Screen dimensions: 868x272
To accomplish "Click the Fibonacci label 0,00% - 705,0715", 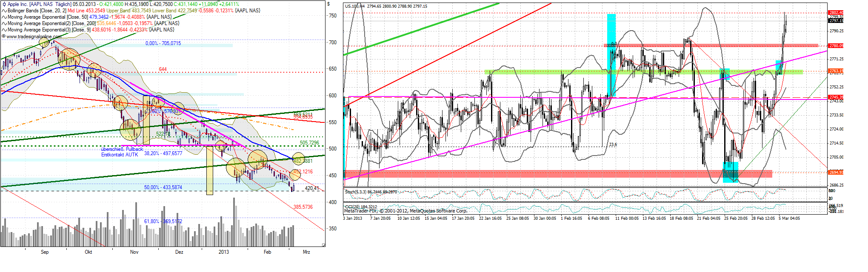I will (x=163, y=43).
